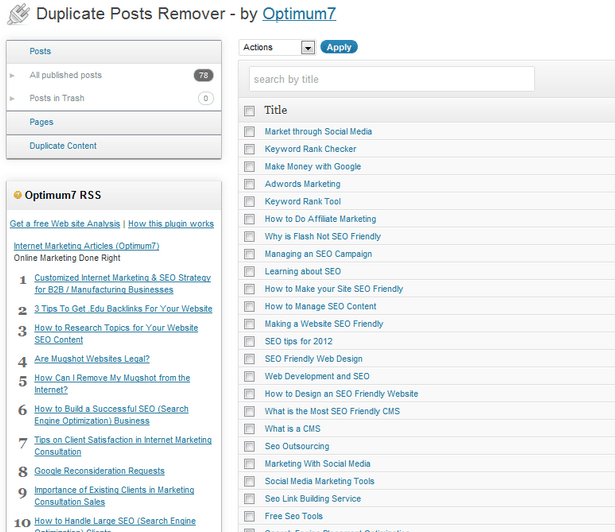Open How this plugin works link

tap(171, 224)
